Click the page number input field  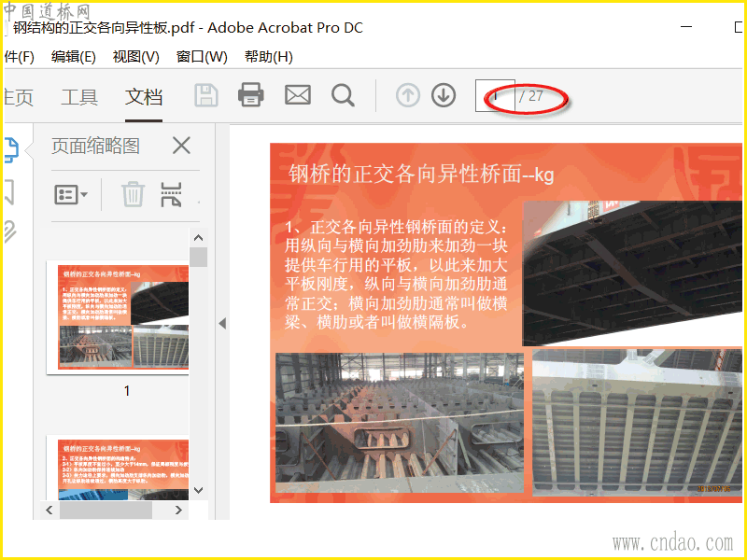[495, 96]
